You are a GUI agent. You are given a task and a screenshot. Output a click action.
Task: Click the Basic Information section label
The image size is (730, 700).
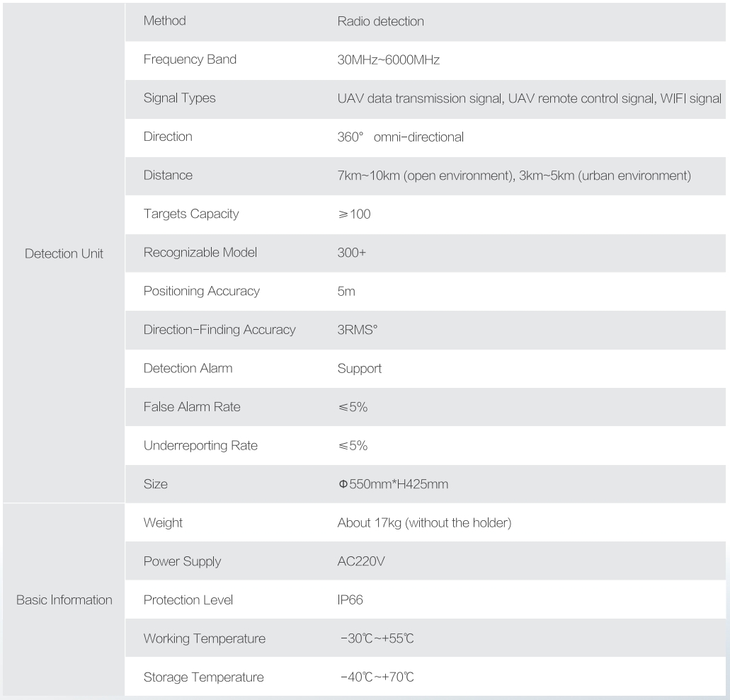point(64,600)
